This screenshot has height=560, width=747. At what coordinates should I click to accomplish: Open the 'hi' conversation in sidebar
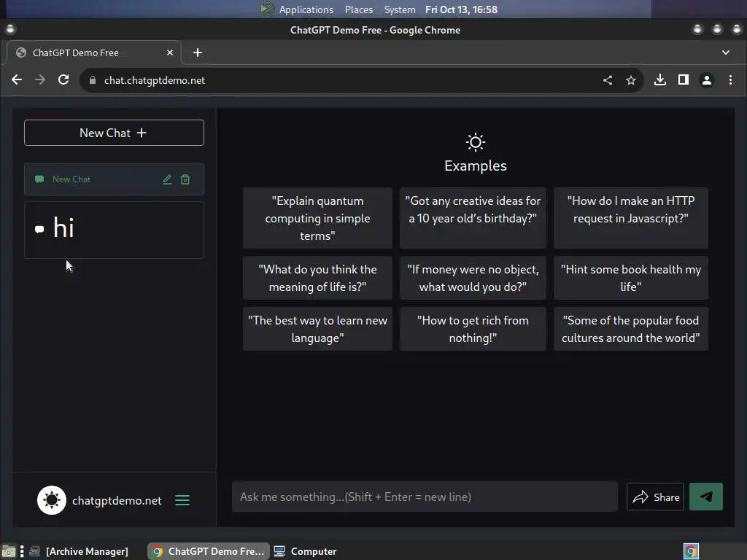(114, 230)
